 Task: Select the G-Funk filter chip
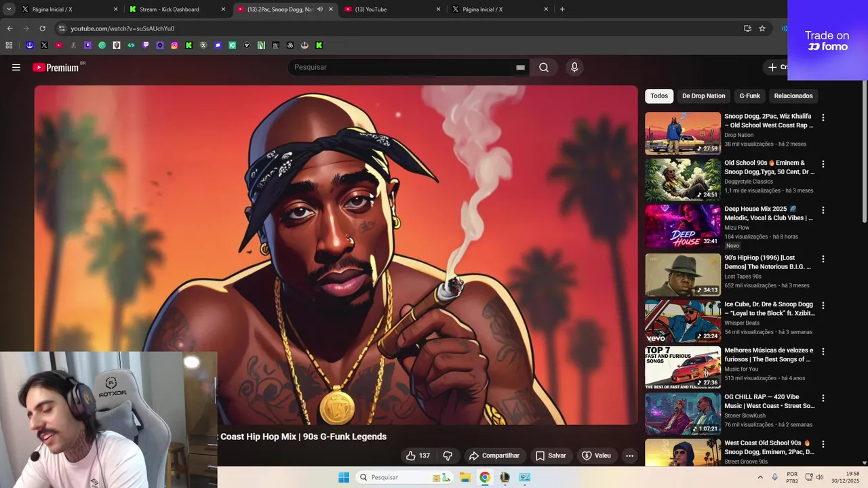click(749, 96)
